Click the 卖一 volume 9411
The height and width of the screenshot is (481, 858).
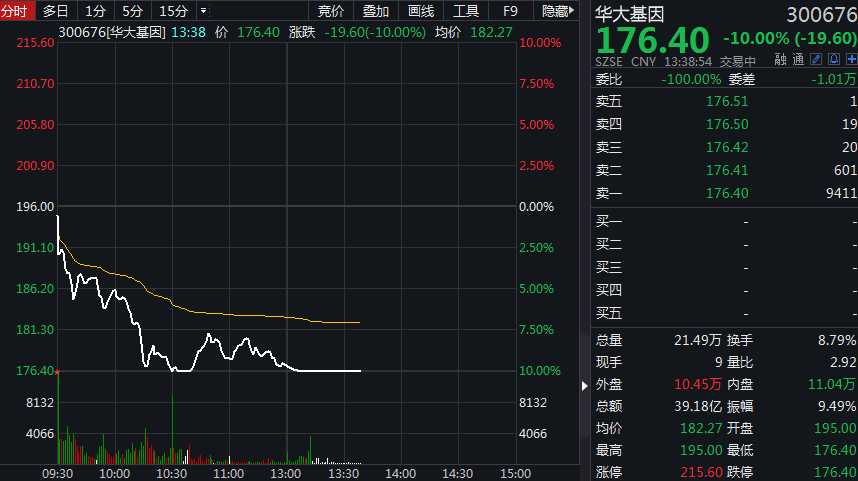coord(841,193)
